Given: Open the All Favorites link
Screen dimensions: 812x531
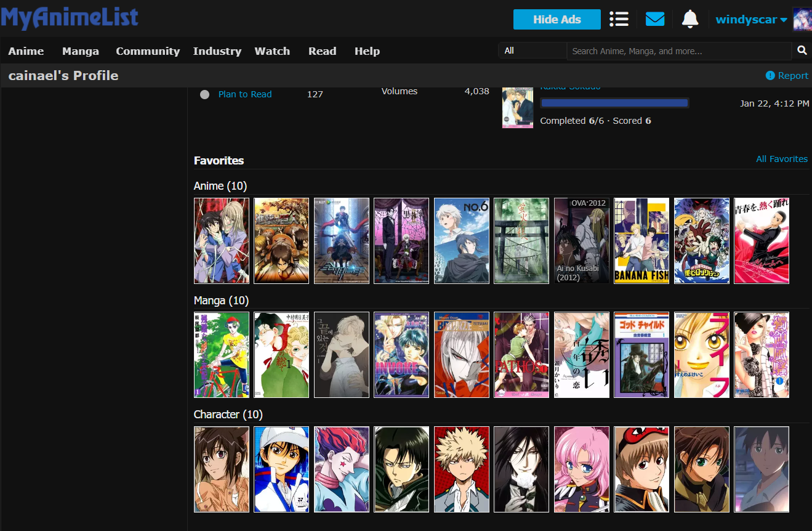Looking at the screenshot, I should tap(782, 159).
